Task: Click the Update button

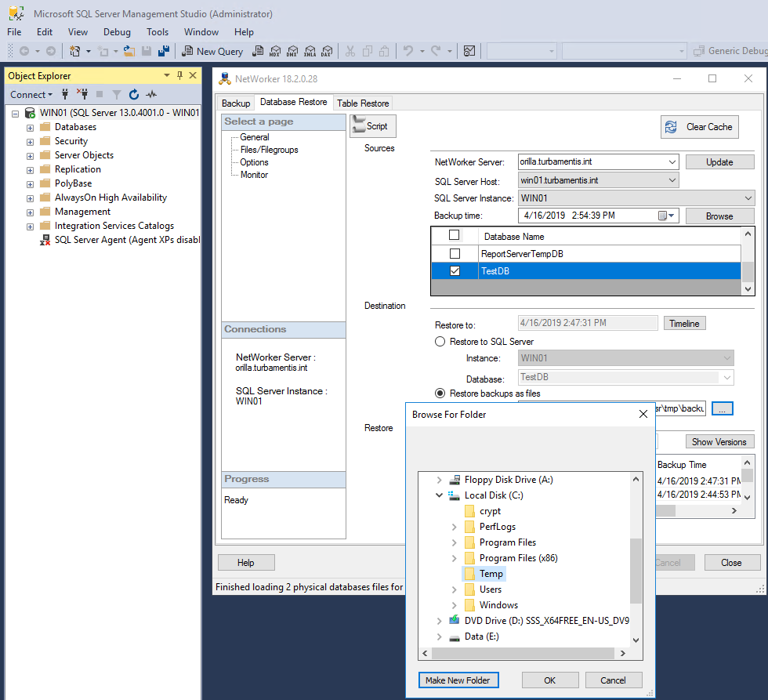Action: point(719,162)
